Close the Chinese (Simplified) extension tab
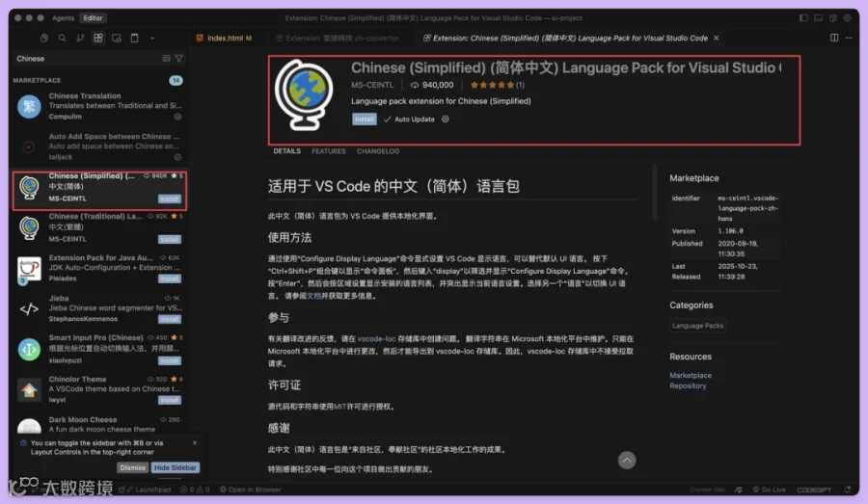This screenshot has width=868, height=504. click(717, 39)
